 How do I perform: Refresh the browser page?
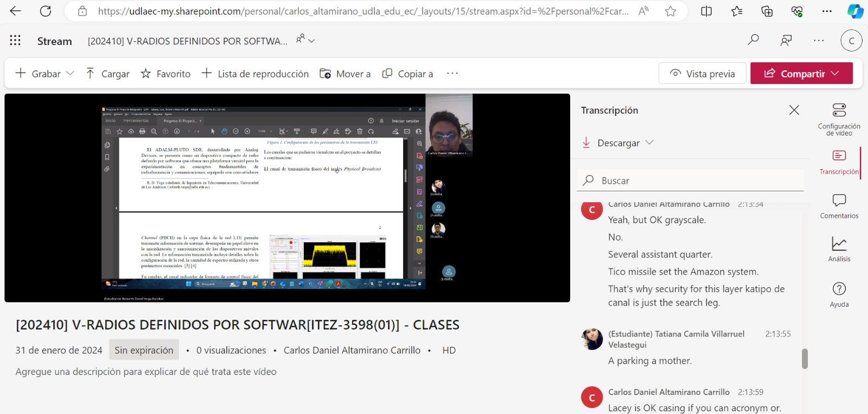click(46, 11)
